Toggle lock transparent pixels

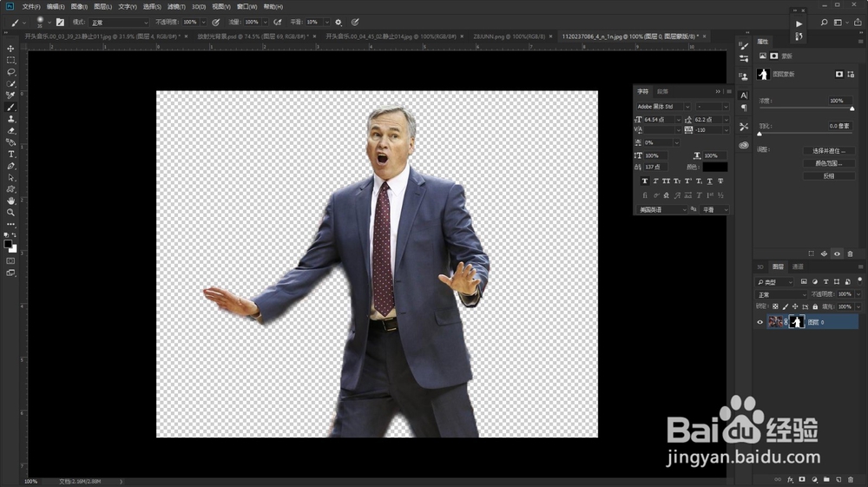click(x=775, y=306)
